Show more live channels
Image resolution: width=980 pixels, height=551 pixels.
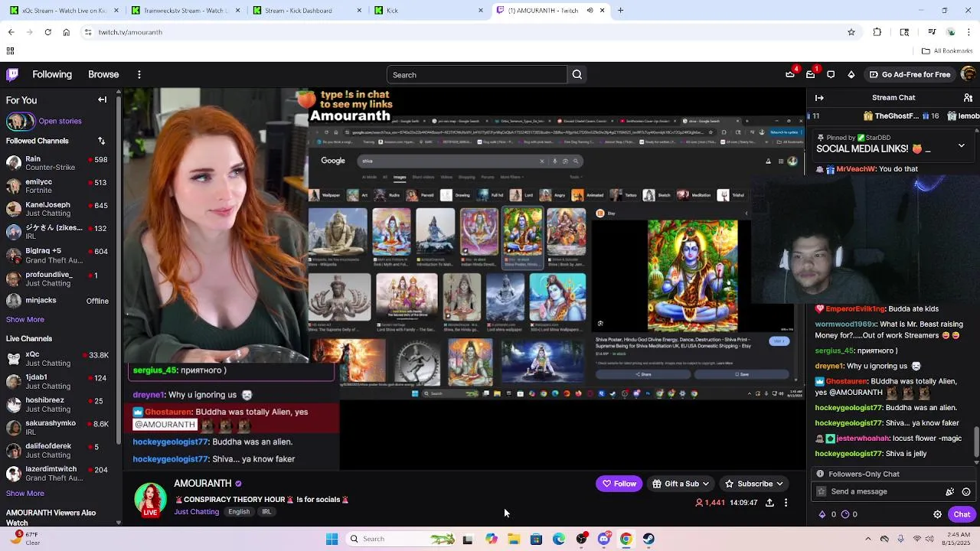click(x=25, y=493)
